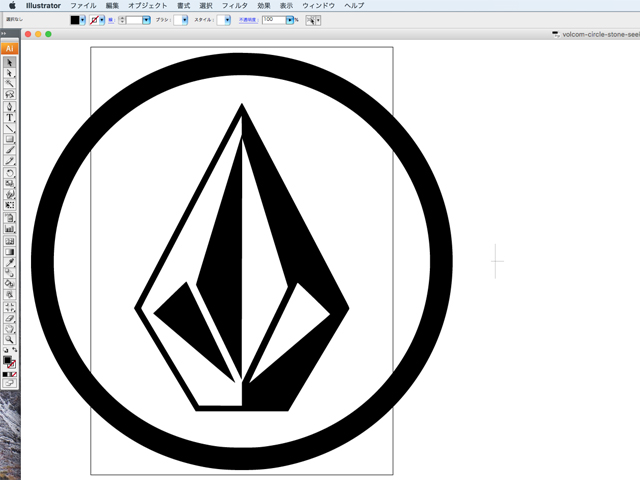Select the Pen tool
Screen dimensions: 640x480
point(9,107)
